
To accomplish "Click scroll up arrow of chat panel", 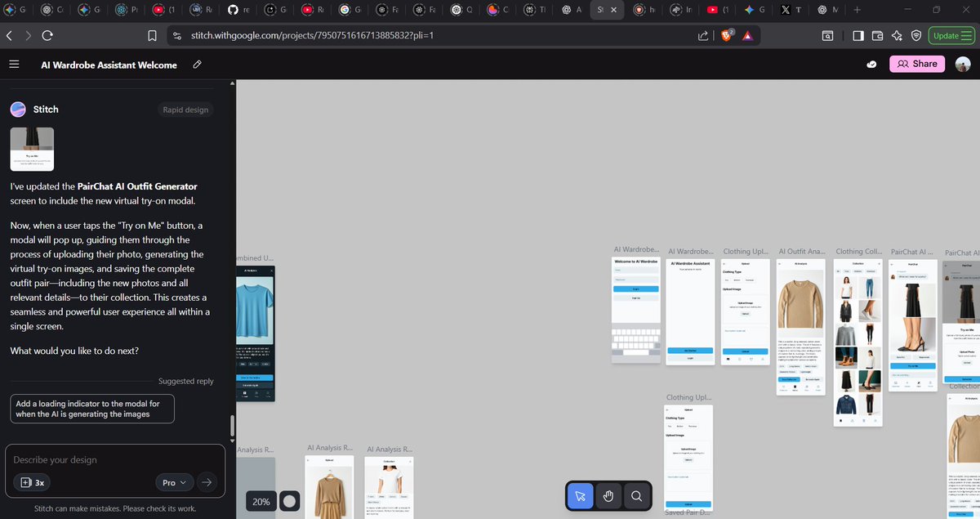I will [x=232, y=83].
